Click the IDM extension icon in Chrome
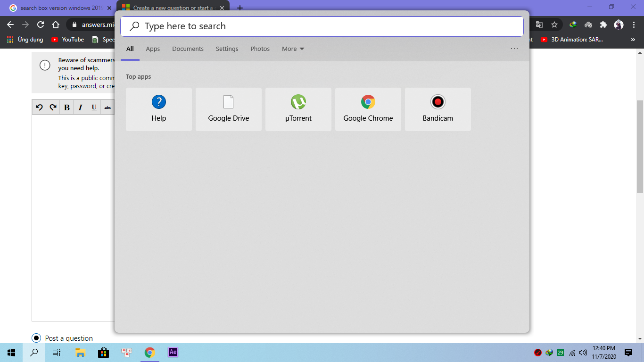 coord(573,25)
